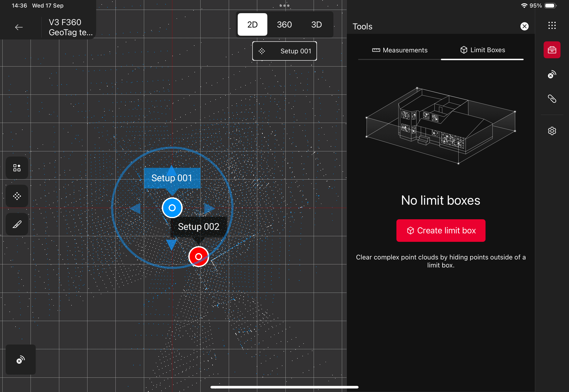569x392 pixels.
Task: Open the attachments paperclip icon
Action: [552, 99]
